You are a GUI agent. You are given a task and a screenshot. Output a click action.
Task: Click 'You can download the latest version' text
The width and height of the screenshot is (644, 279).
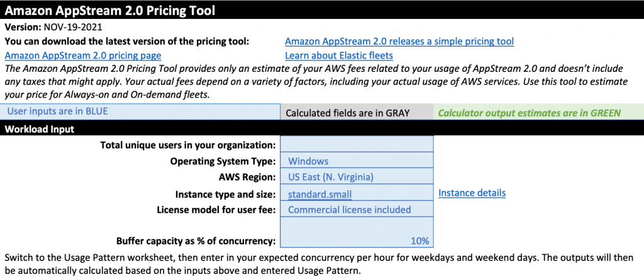pos(127,42)
